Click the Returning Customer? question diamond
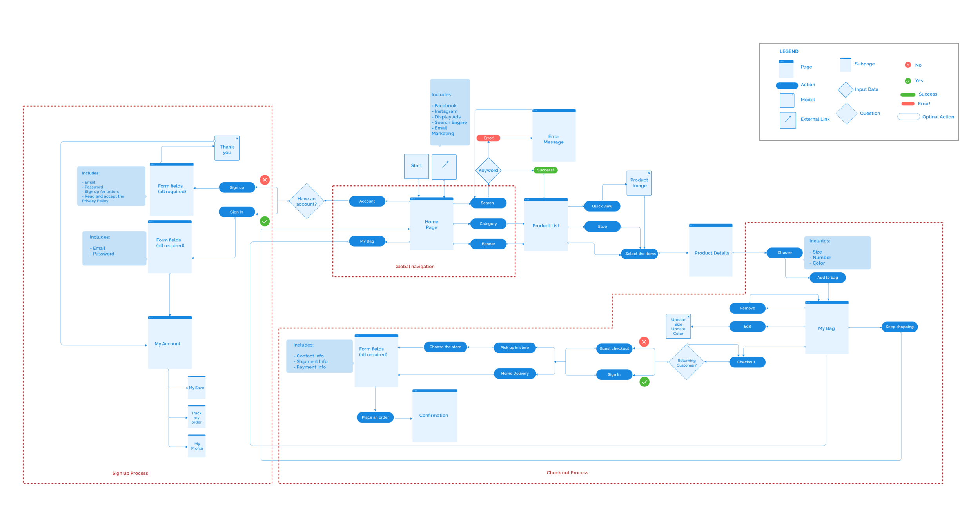The width and height of the screenshot is (980, 528). 686,363
